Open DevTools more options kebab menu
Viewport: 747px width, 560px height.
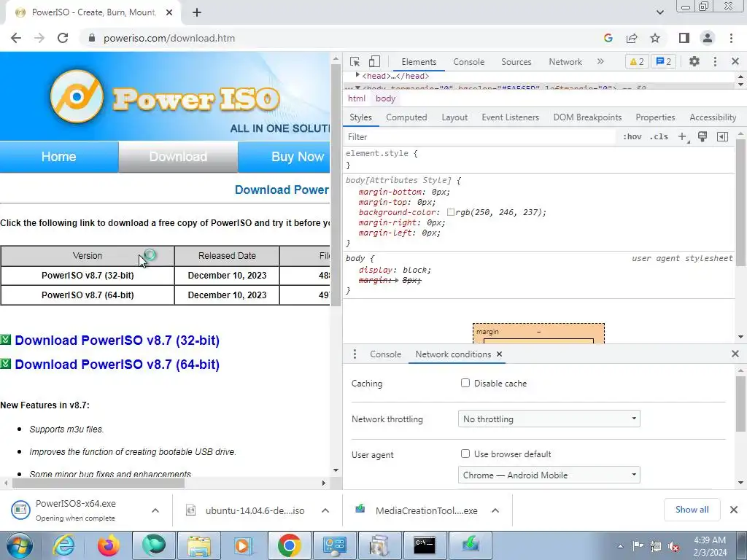coord(715,61)
